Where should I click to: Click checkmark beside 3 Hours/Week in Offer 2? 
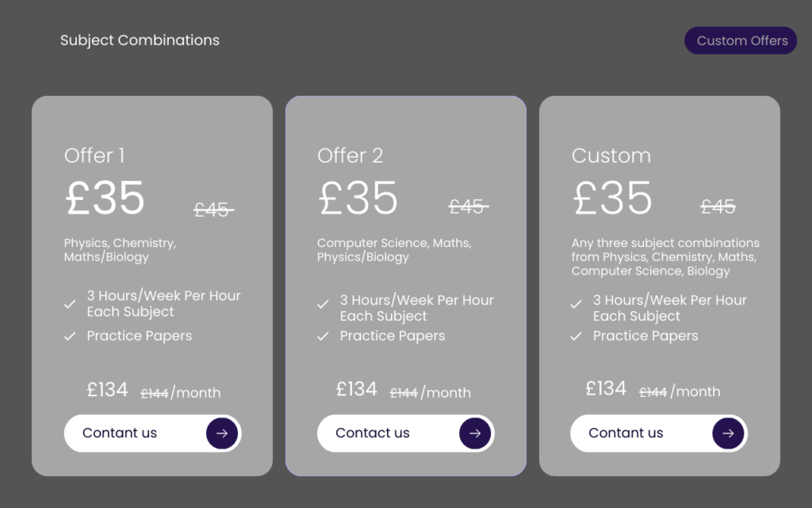point(324,304)
